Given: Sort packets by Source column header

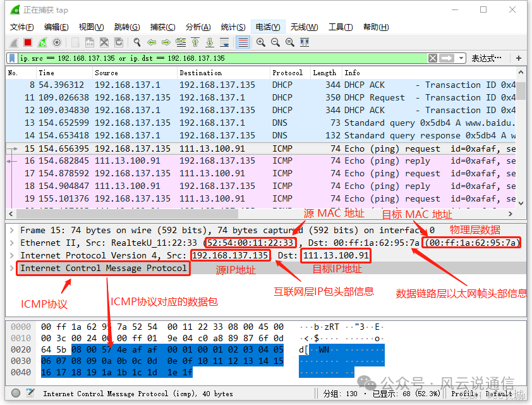Looking at the screenshot, I should click(135, 73).
